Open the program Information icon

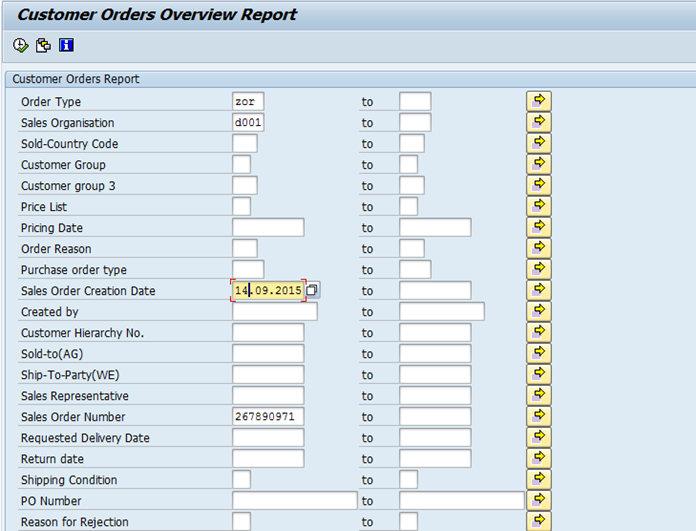(x=66, y=45)
